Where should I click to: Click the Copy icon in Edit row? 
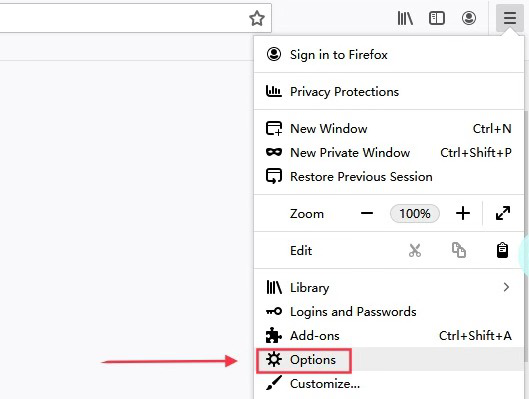click(x=459, y=250)
